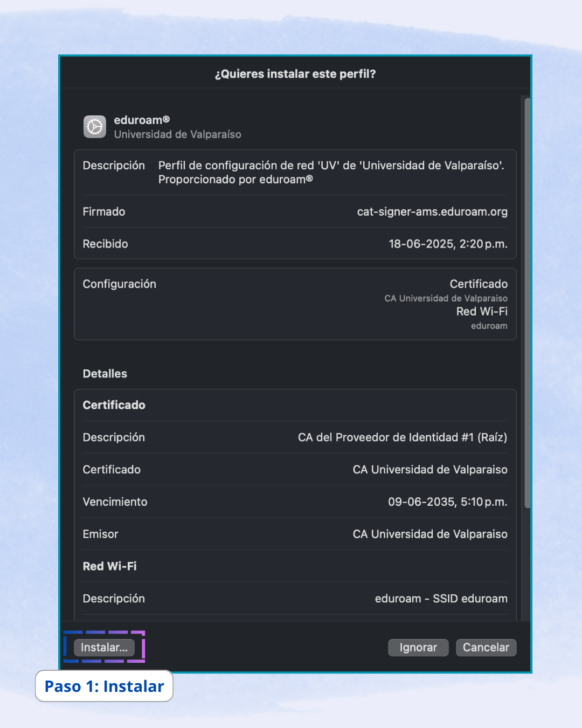
Task: Click the "Firmado" label
Action: coord(104,211)
